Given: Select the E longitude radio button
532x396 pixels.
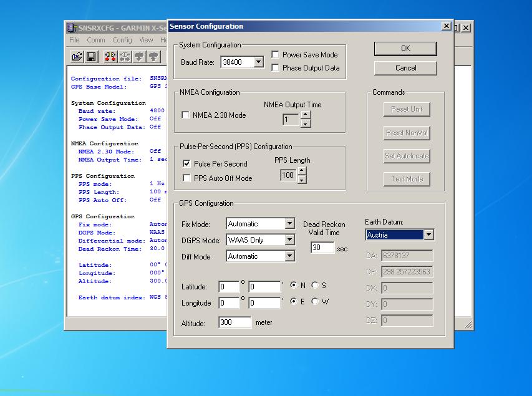Looking at the screenshot, I should [x=294, y=301].
